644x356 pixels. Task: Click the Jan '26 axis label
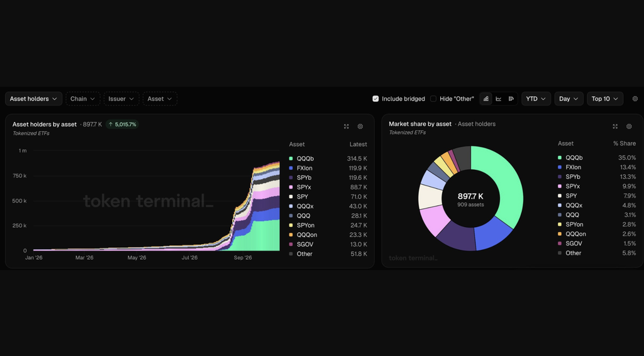[34, 258]
